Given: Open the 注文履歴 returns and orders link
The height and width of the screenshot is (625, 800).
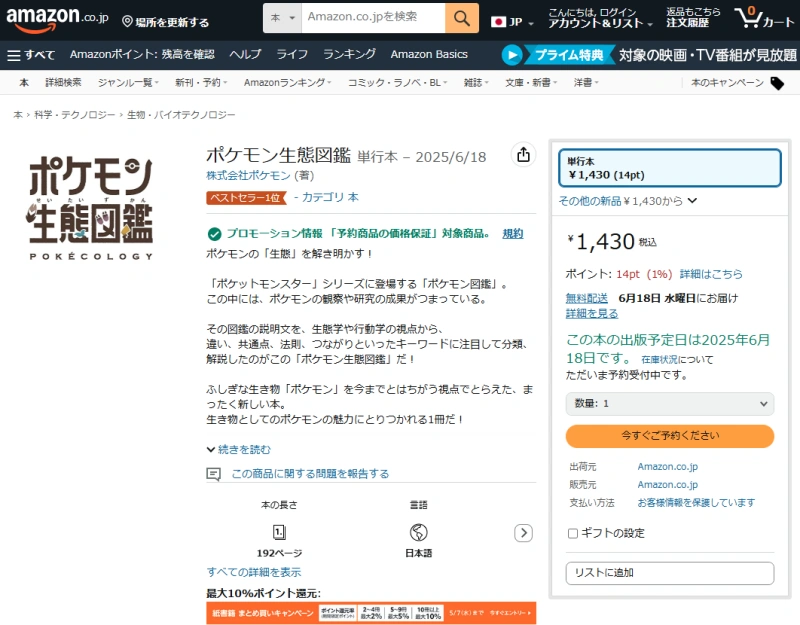Looking at the screenshot, I should tap(692, 18).
